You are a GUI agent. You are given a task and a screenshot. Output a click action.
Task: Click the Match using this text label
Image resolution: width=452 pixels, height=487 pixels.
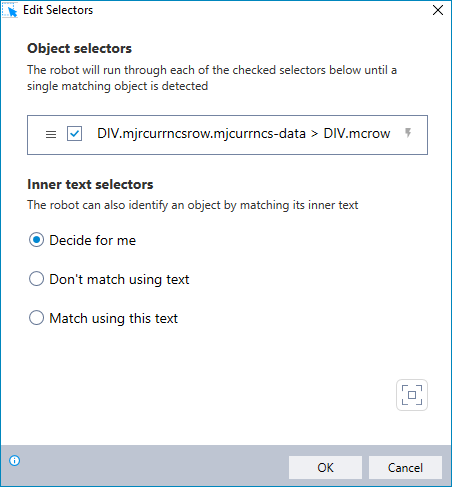(x=114, y=318)
